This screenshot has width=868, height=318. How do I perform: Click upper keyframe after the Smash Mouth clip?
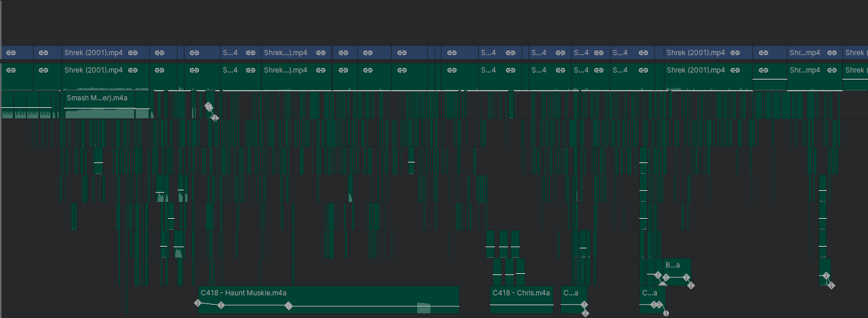[x=208, y=106]
